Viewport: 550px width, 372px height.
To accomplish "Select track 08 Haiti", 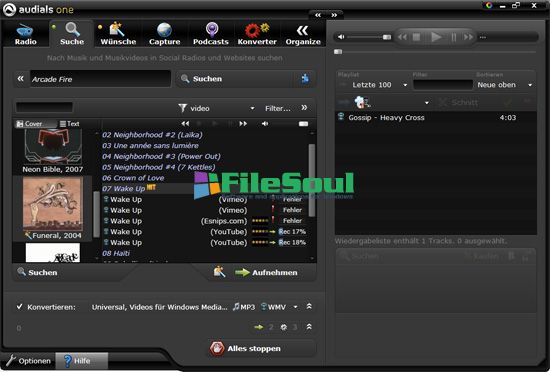I will (x=116, y=253).
